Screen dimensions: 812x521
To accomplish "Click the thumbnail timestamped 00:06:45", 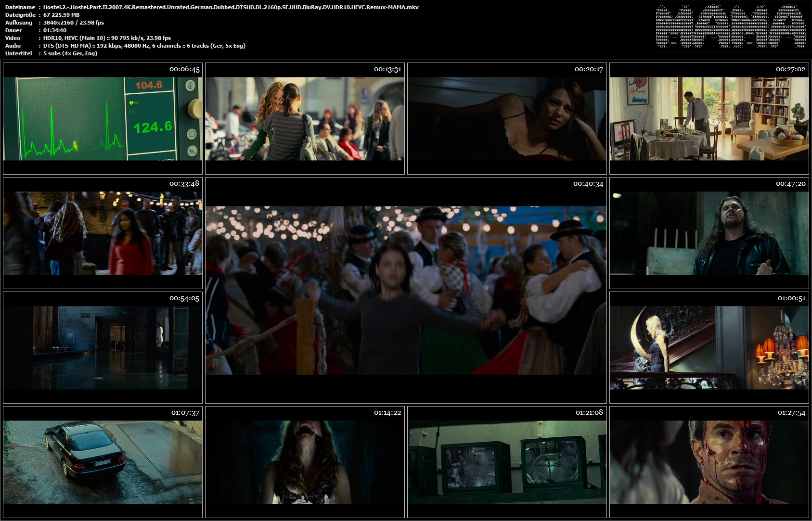I will click(x=103, y=118).
